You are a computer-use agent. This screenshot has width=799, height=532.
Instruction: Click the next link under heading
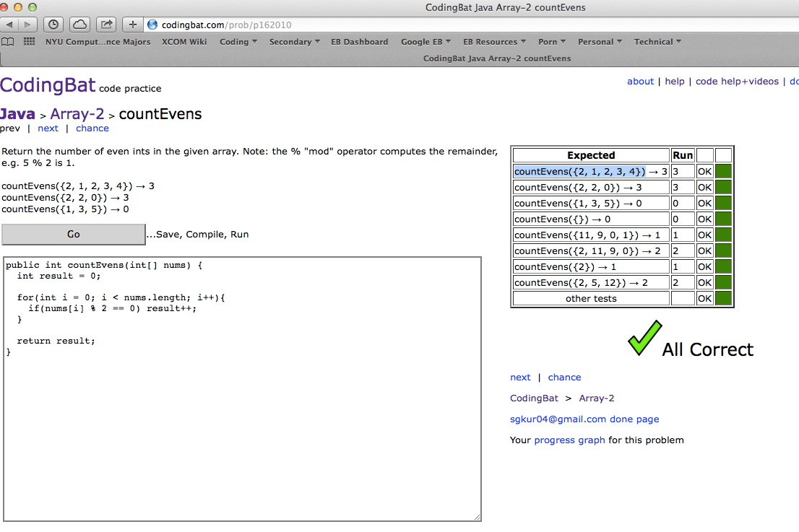pos(48,128)
